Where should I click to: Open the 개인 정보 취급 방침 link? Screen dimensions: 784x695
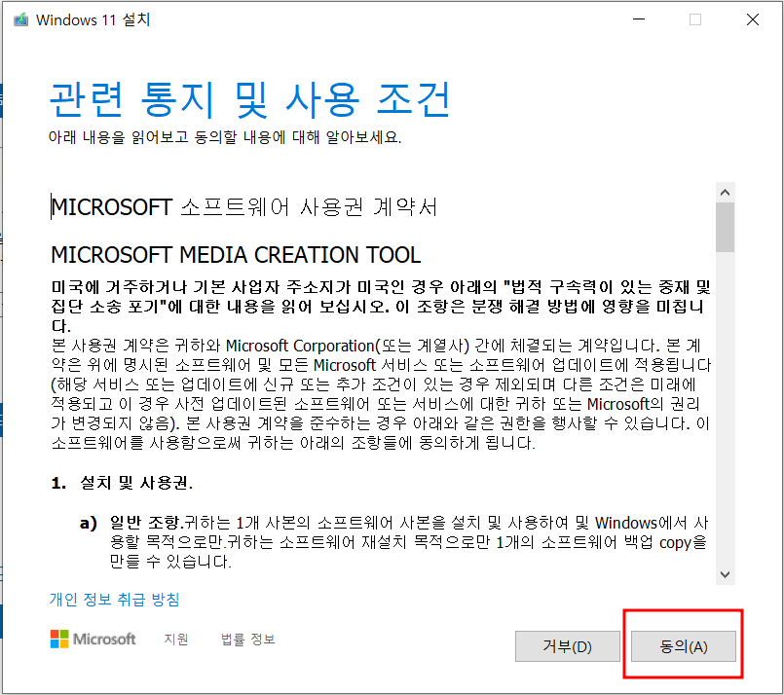[x=115, y=599]
